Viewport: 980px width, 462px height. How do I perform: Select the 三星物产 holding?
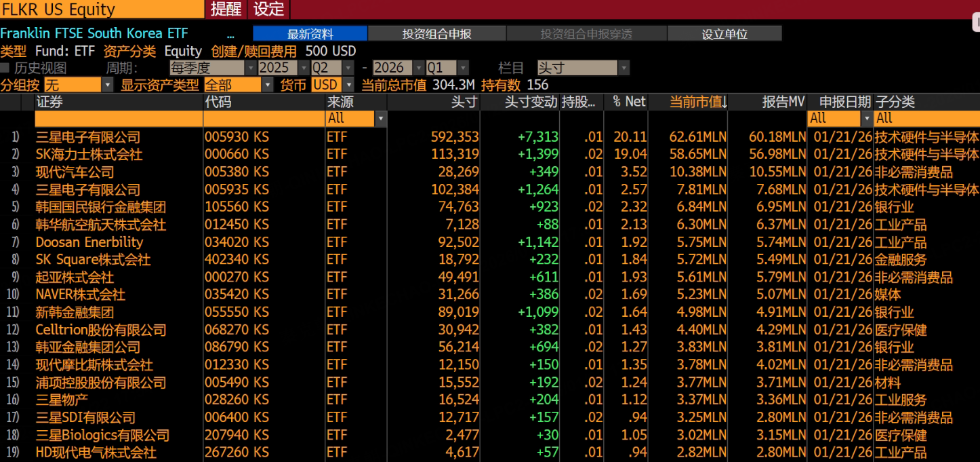(x=62, y=400)
